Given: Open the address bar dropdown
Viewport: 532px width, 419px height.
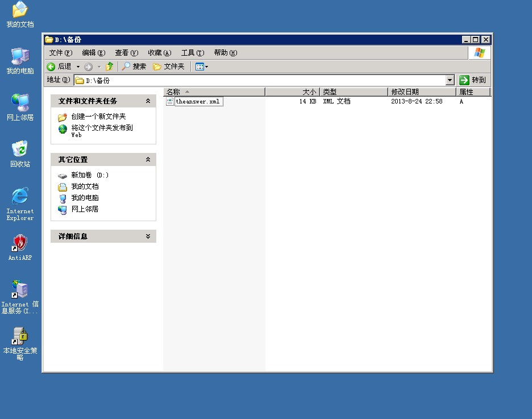Looking at the screenshot, I should coord(450,80).
